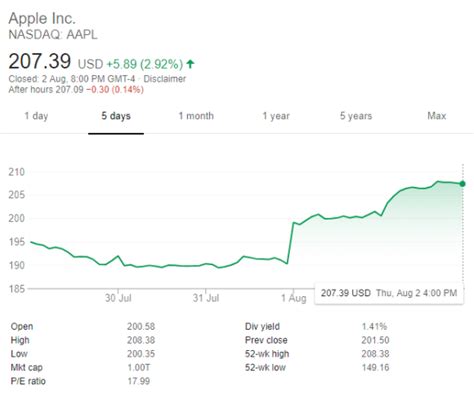Click the Mkt cap value 1.00T
Screen dimensions: 474x395
pos(139,367)
